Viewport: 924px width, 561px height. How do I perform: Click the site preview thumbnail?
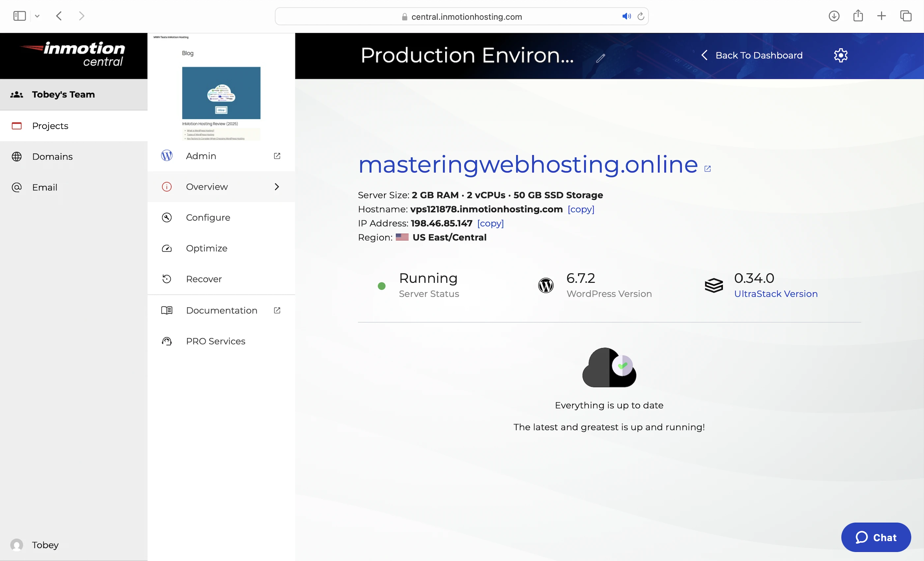pos(221,93)
